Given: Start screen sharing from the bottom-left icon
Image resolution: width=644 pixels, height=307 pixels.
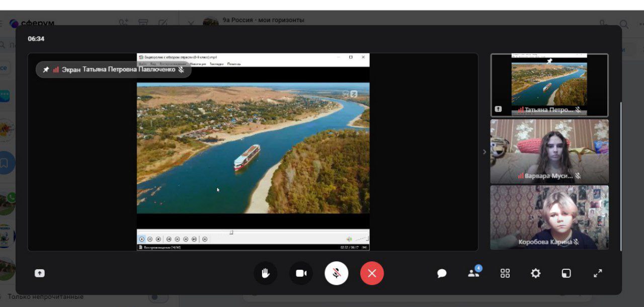Looking at the screenshot, I should point(40,273).
